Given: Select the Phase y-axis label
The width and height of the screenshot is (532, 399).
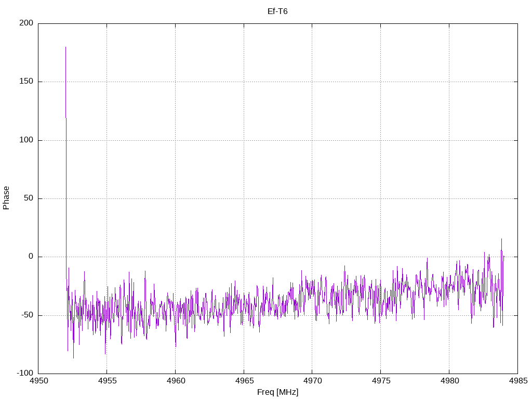Looking at the screenshot, I should pyautogui.click(x=6, y=198).
